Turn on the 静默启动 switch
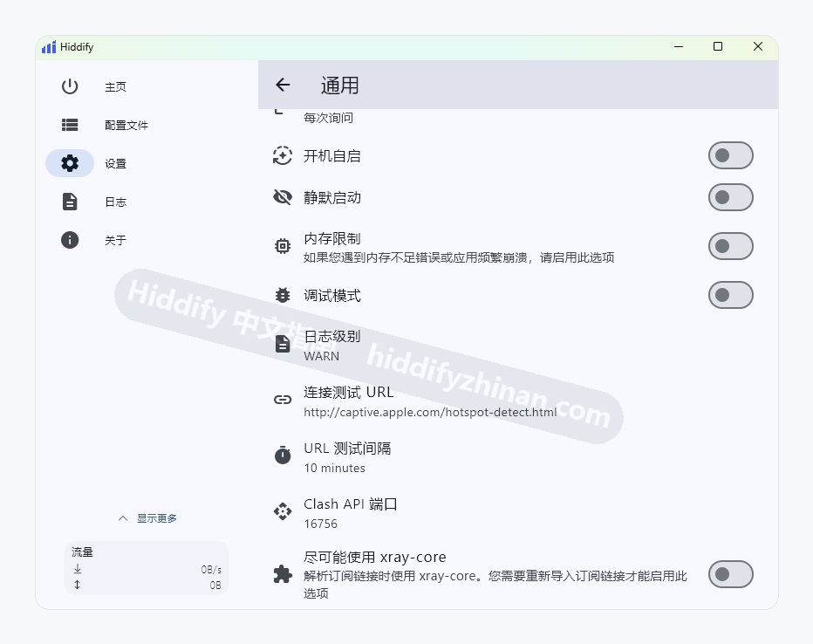 point(730,197)
